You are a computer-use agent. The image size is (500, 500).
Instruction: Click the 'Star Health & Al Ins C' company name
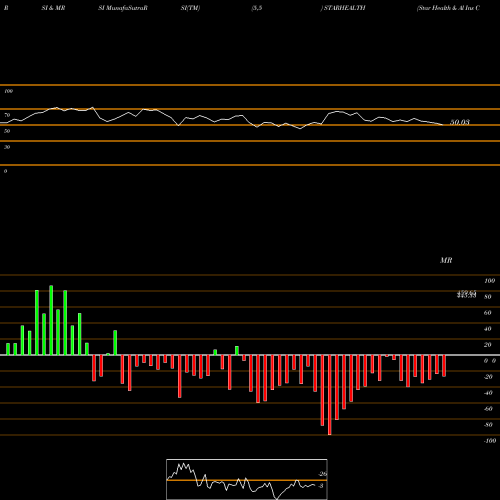pos(448,8)
